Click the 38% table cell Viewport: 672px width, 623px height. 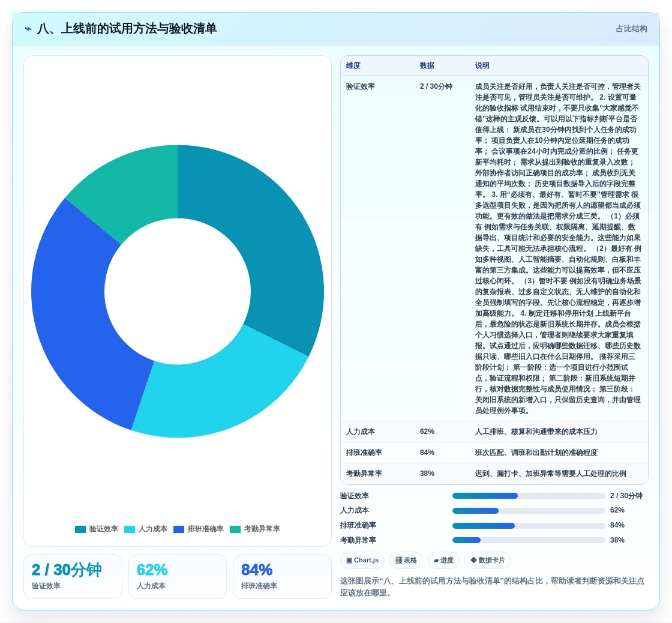427,474
